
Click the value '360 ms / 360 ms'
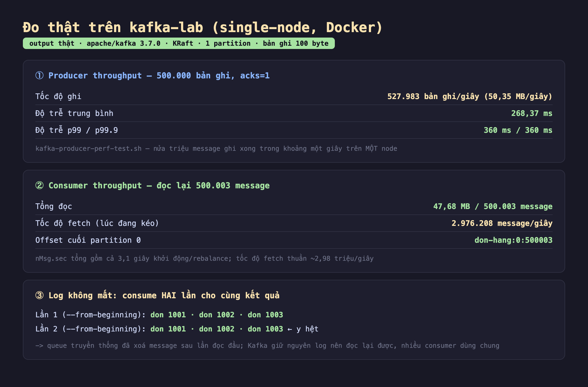coord(518,130)
